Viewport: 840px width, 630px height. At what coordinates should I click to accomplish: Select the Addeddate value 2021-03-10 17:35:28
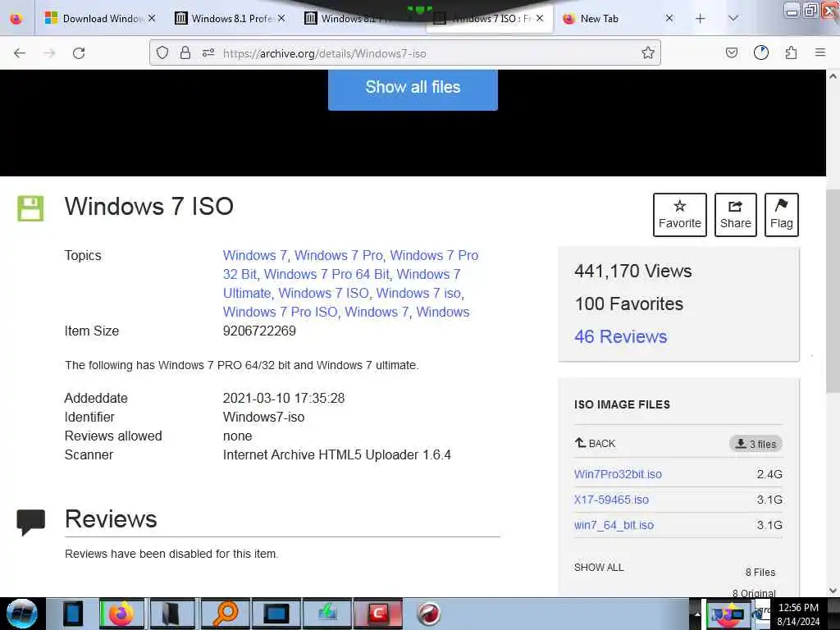(x=283, y=398)
